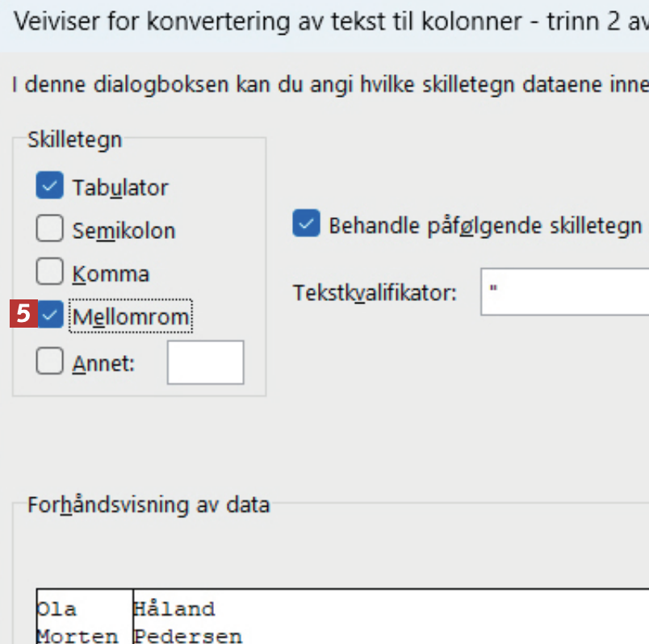Screen dimensions: 649x644
Task: Click the 'Forhåndsvisning av data' heading
Action: click(149, 506)
